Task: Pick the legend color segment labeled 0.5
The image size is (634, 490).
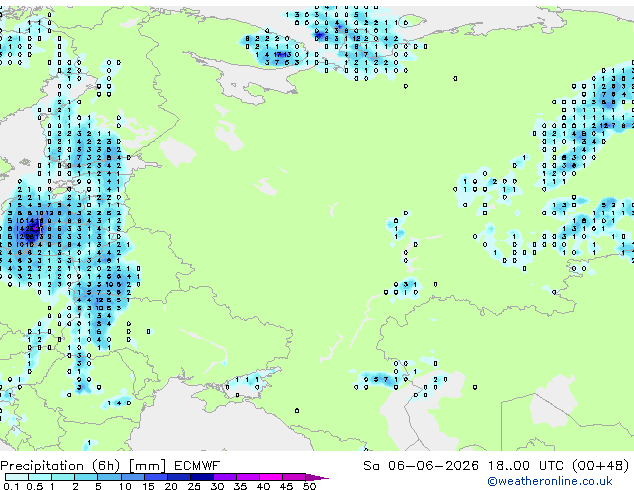Action: click(40, 477)
